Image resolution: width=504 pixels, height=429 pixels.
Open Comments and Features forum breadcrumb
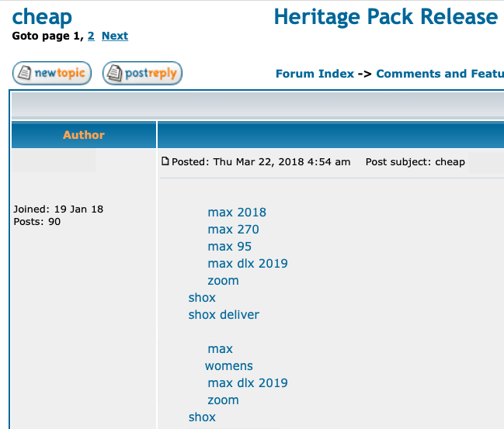[440, 74]
